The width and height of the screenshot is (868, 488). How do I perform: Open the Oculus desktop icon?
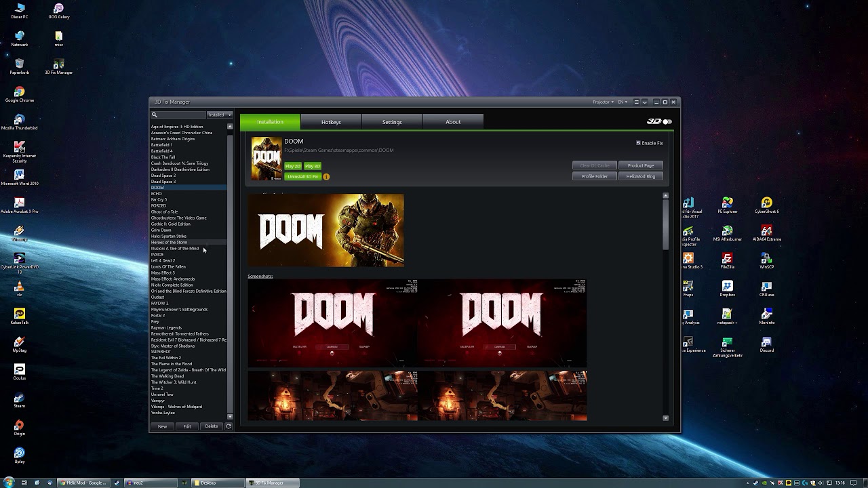point(20,372)
